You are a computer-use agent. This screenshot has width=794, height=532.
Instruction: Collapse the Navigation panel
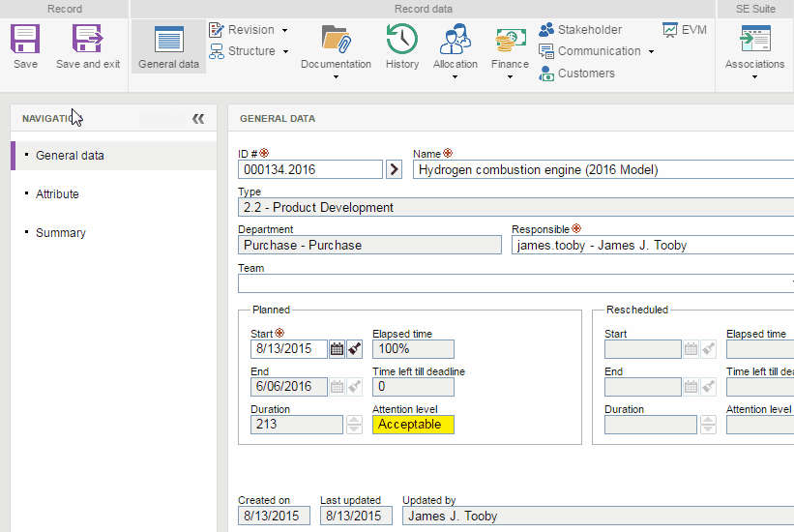(198, 119)
